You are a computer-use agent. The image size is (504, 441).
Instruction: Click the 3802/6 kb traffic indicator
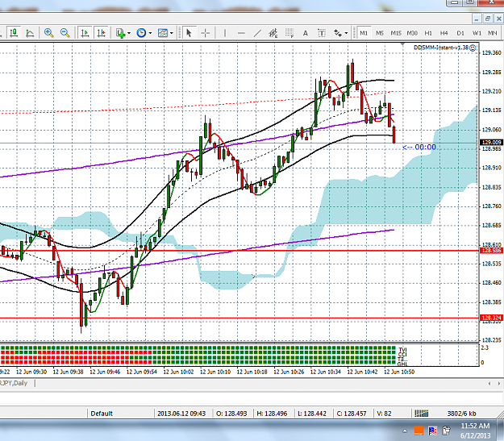click(x=461, y=414)
